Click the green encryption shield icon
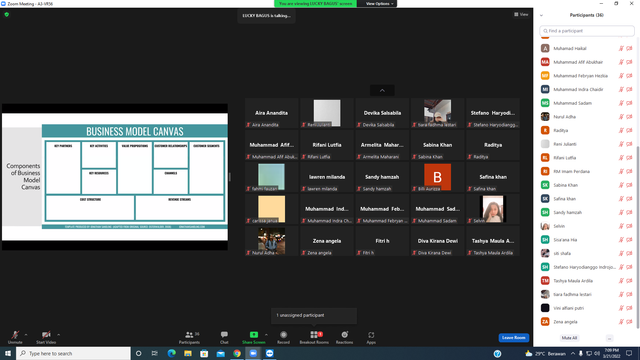Screen dimensions: 640x360 pyautogui.click(x=7, y=14)
